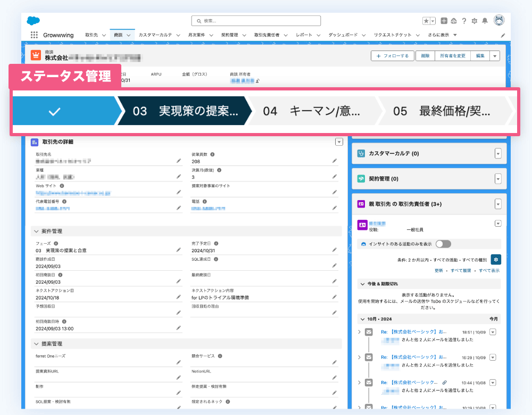Open the 契約管理 card dropdown arrow
The image size is (532, 415).
coord(498,179)
